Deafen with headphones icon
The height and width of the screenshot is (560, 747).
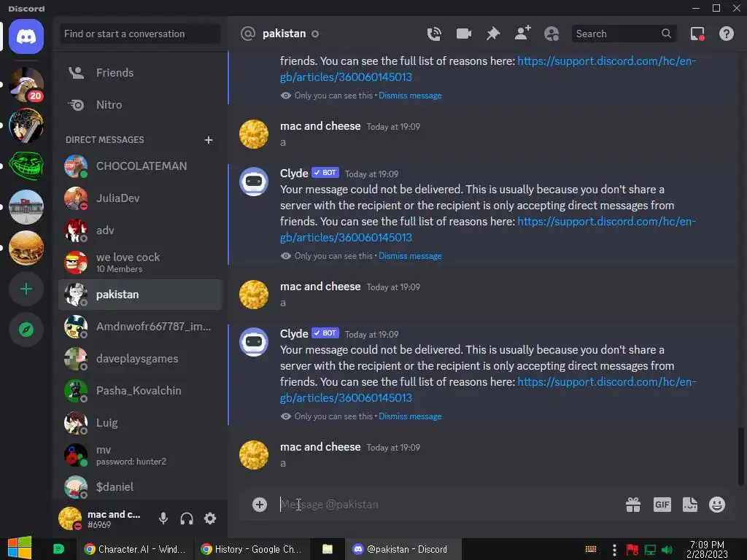(x=187, y=518)
